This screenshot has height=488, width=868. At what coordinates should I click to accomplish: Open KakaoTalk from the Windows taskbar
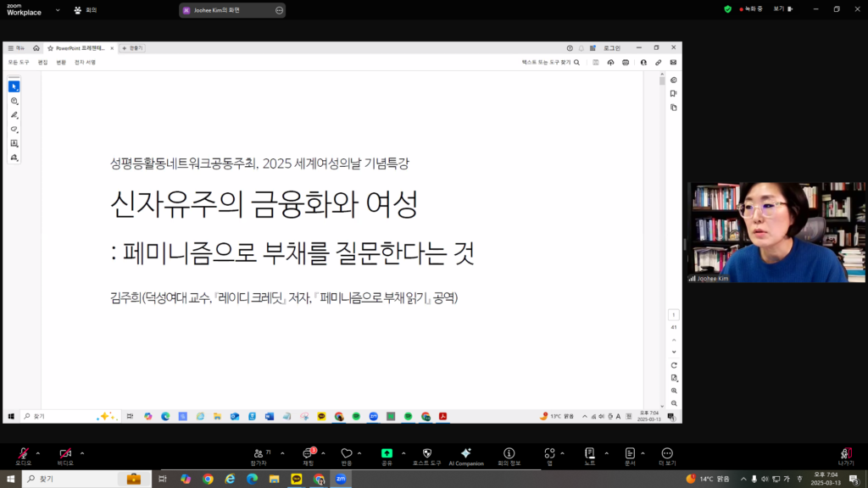coord(297,480)
